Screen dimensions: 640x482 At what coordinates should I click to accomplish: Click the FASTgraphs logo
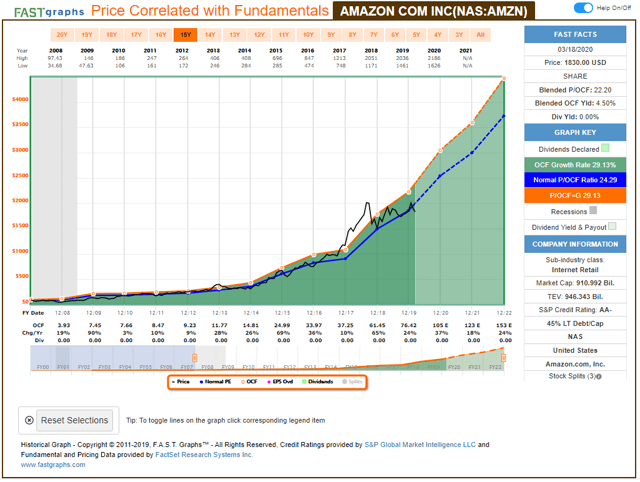[49, 12]
